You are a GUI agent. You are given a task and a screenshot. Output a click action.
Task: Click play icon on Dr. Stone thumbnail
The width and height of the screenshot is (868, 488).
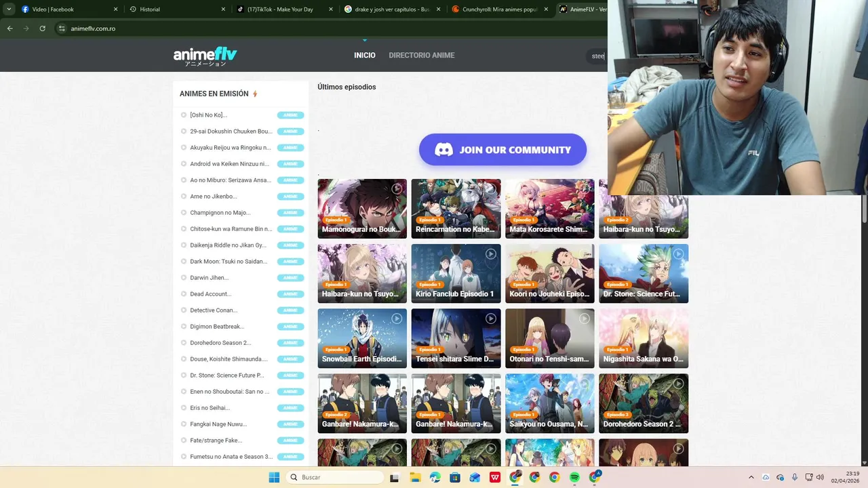677,253
